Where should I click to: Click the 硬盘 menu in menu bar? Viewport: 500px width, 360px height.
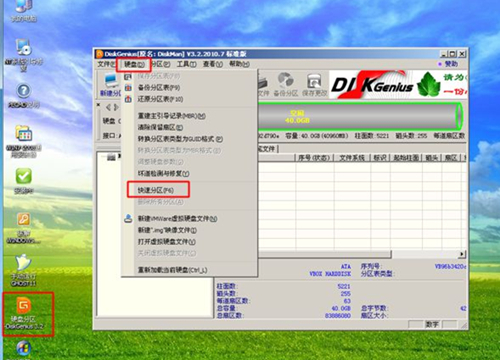[x=134, y=64]
